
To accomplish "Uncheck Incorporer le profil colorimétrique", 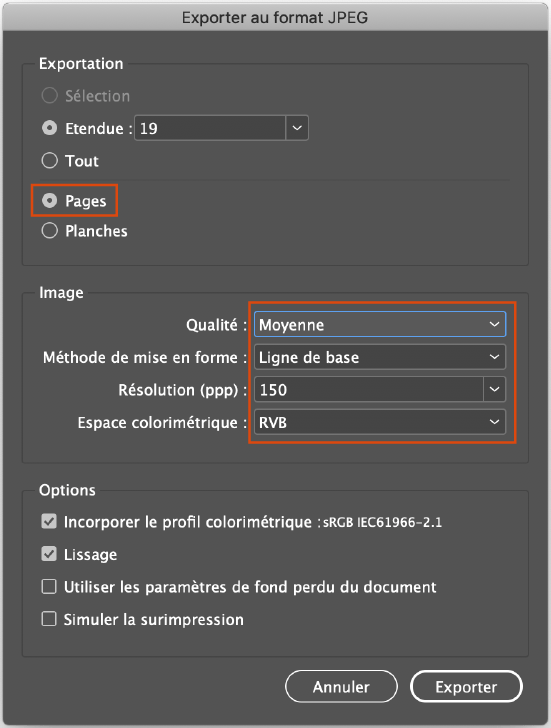I will pyautogui.click(x=49, y=521).
